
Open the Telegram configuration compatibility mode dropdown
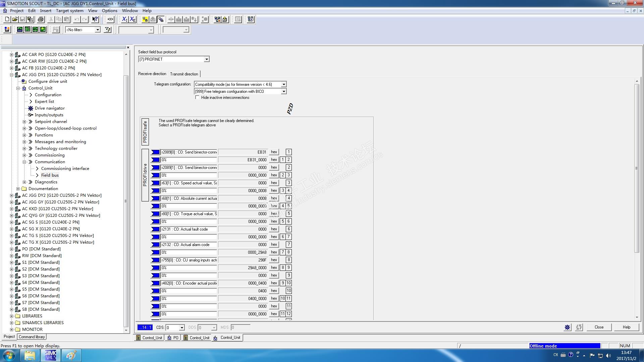click(x=284, y=84)
